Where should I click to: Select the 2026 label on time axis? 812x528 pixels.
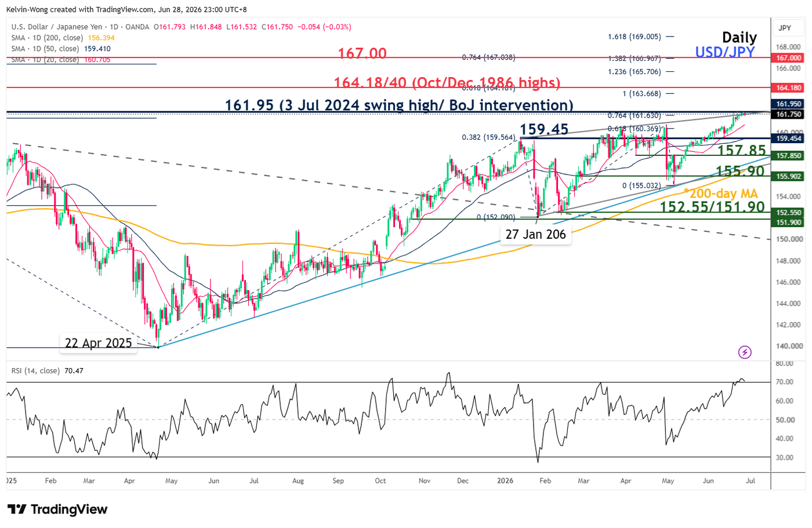coord(505,481)
